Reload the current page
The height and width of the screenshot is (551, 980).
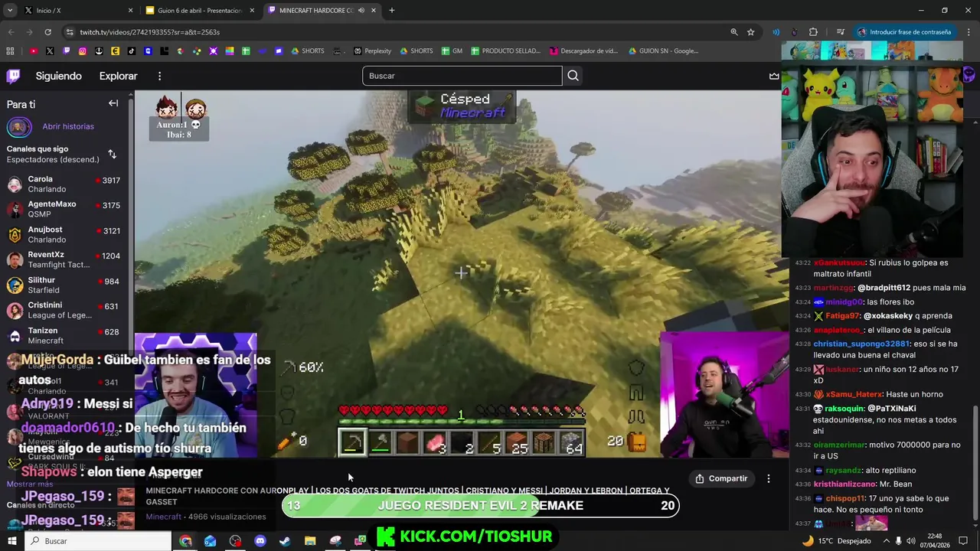coord(47,32)
